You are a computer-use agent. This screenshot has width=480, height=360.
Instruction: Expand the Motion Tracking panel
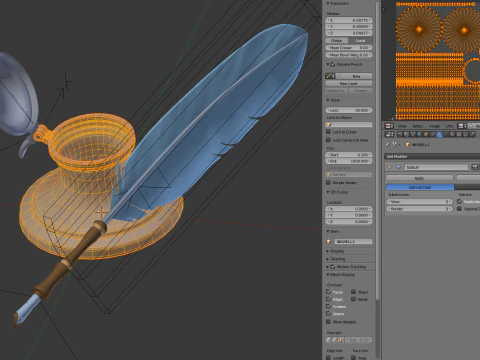[328, 267]
